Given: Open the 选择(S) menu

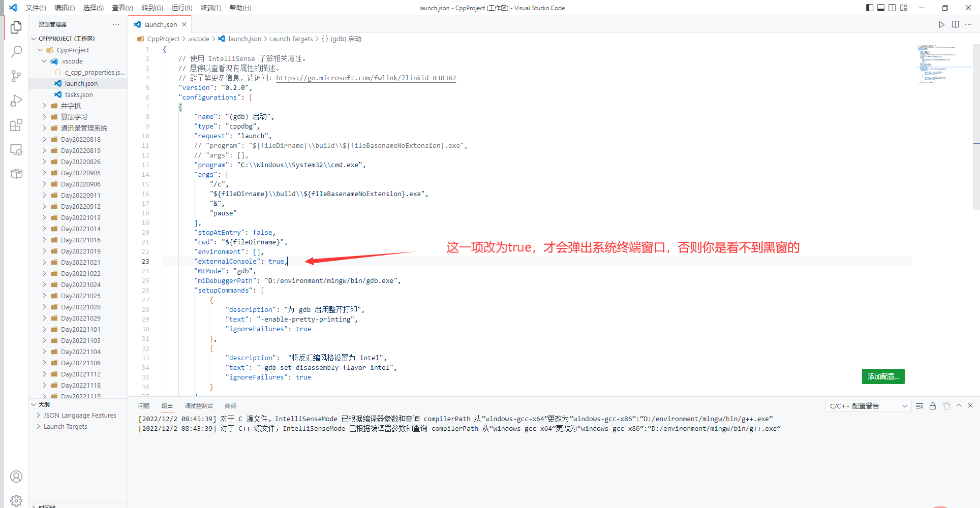Looking at the screenshot, I should [x=94, y=8].
